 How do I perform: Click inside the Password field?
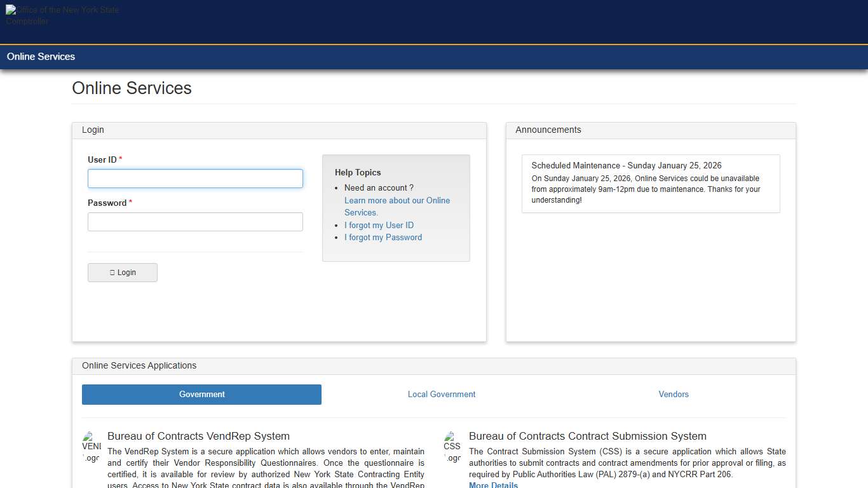195,221
